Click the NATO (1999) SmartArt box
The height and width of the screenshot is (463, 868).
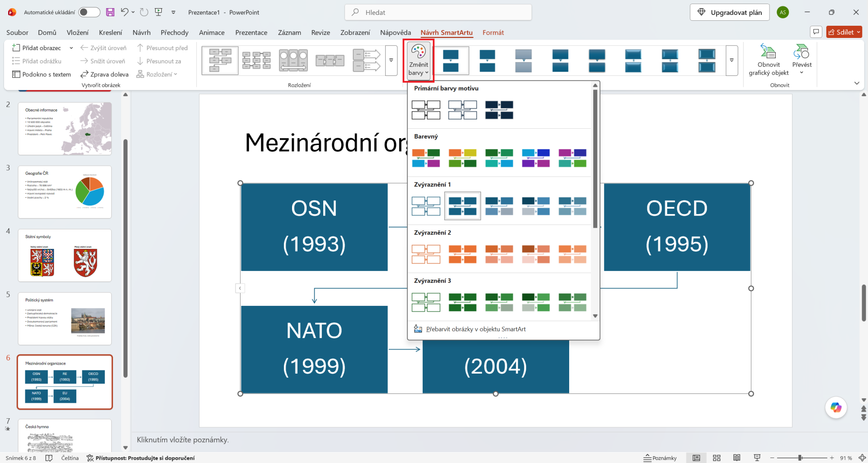click(x=314, y=349)
